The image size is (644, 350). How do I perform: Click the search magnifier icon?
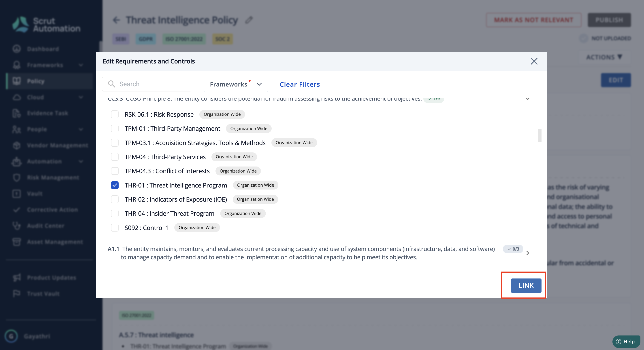click(x=111, y=84)
